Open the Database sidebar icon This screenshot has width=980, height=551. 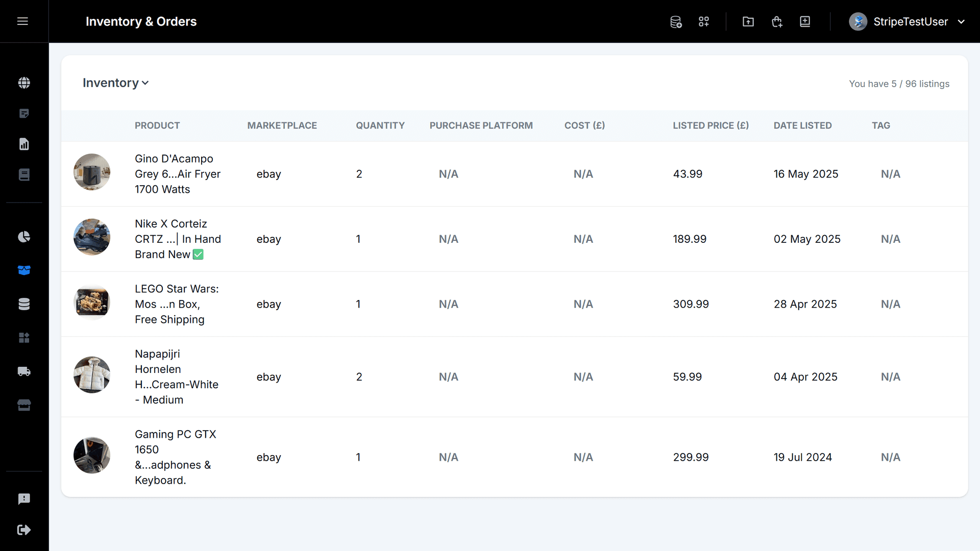(24, 304)
